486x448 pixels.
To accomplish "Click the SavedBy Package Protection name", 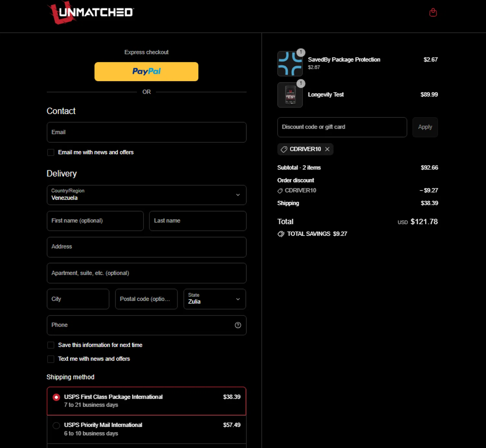I will [344, 60].
